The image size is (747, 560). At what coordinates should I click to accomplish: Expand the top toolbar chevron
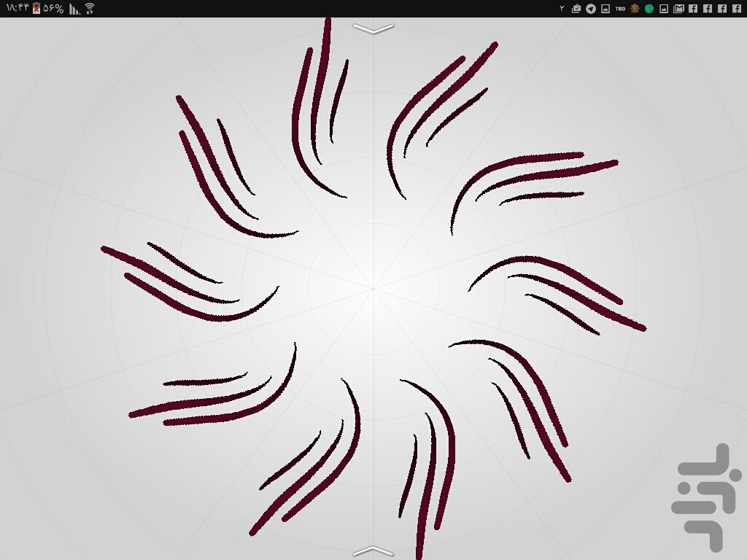(373, 29)
